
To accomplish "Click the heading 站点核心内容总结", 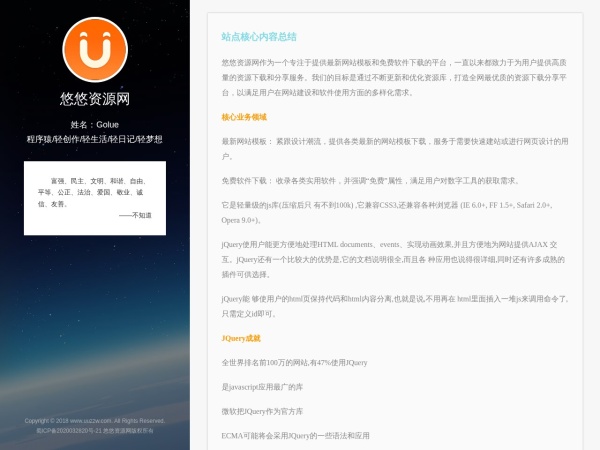I will (x=259, y=37).
